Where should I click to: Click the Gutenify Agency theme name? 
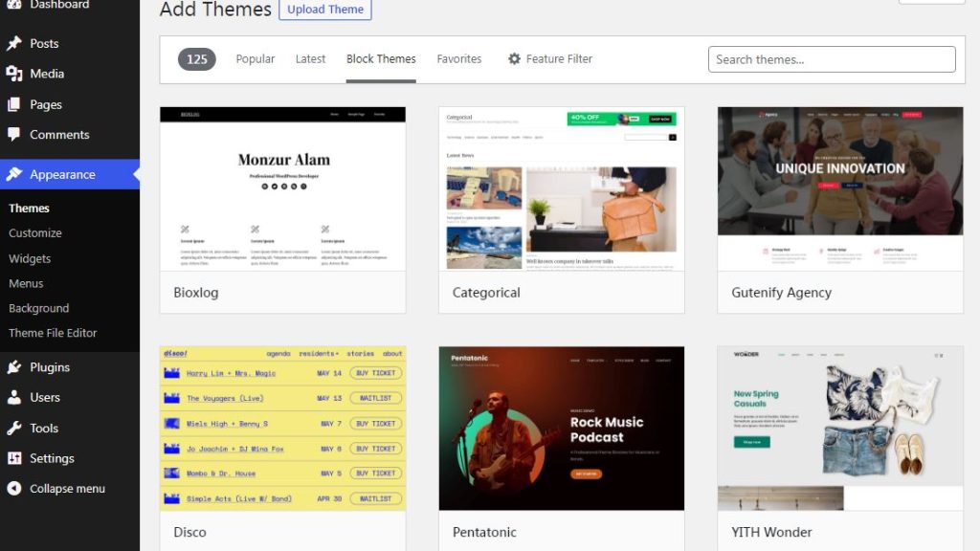[781, 293]
